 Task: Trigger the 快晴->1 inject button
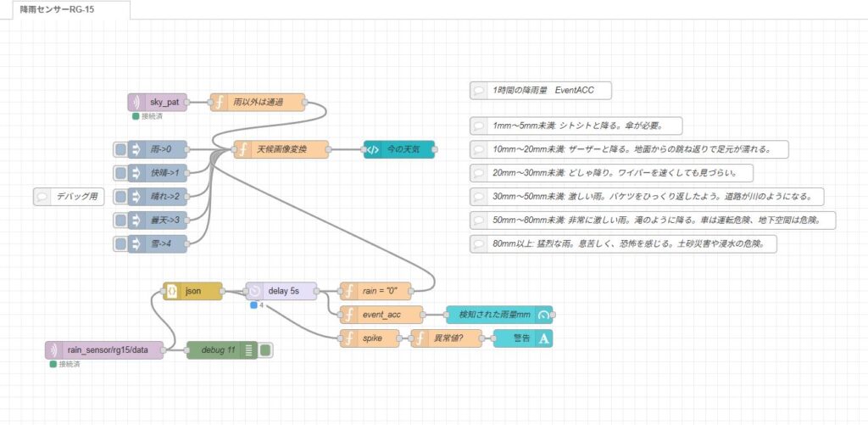coord(120,173)
